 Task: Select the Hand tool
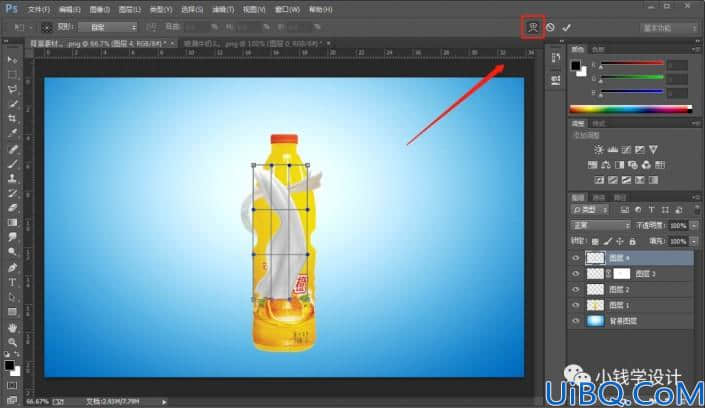[12, 327]
